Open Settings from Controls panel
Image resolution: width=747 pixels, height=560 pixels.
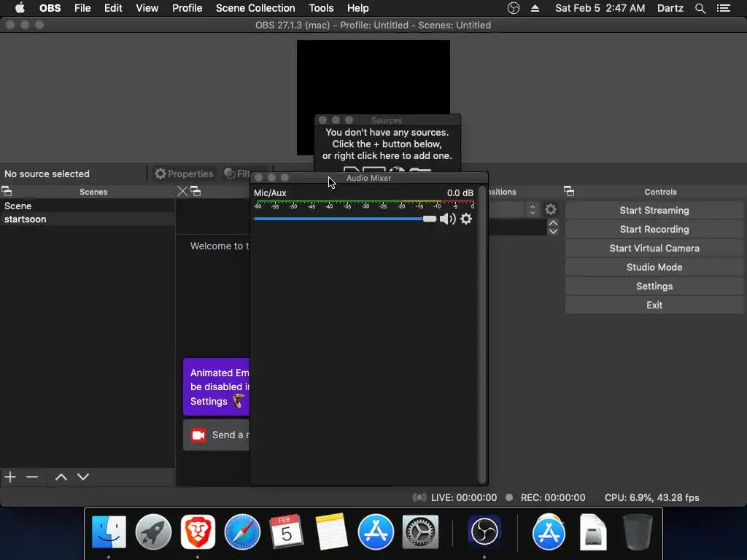pos(654,286)
